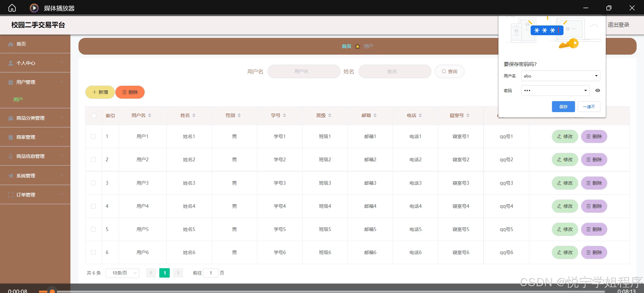Click 修改 for row 用户4
This screenshot has width=644, height=293.
point(565,206)
